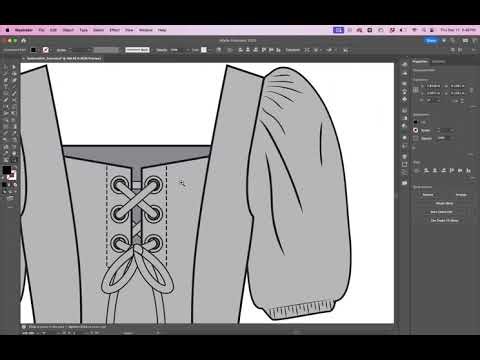Click horizontal align center in Properties Align
This screenshot has width=480, height=360.
(x=435, y=170)
